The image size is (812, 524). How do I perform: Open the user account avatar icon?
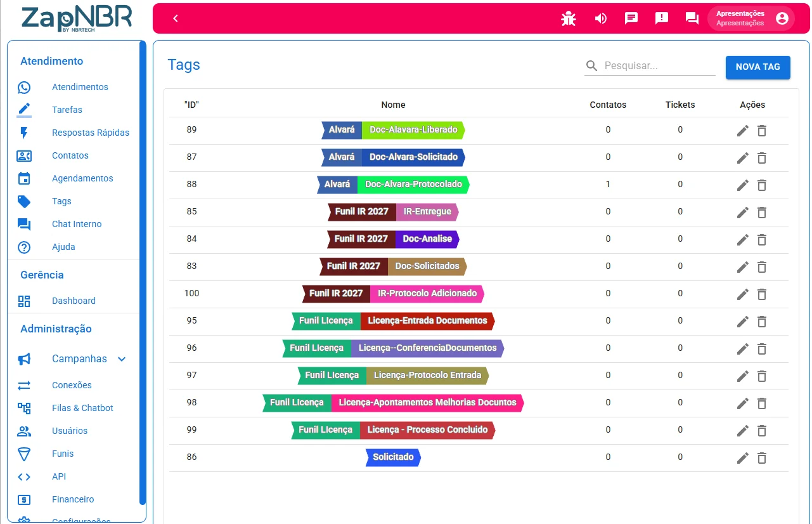[782, 18]
